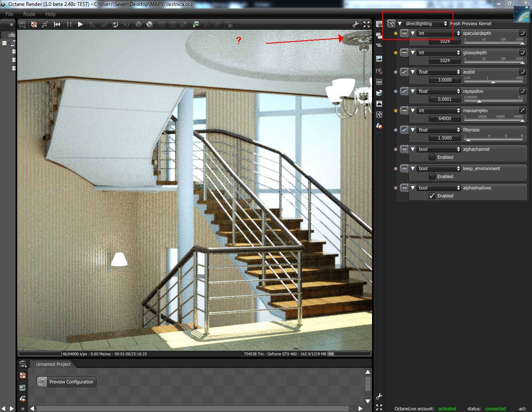The image size is (532, 412).
Task: Select the kernel icon in the inspector sidebar
Action: click(379, 115)
